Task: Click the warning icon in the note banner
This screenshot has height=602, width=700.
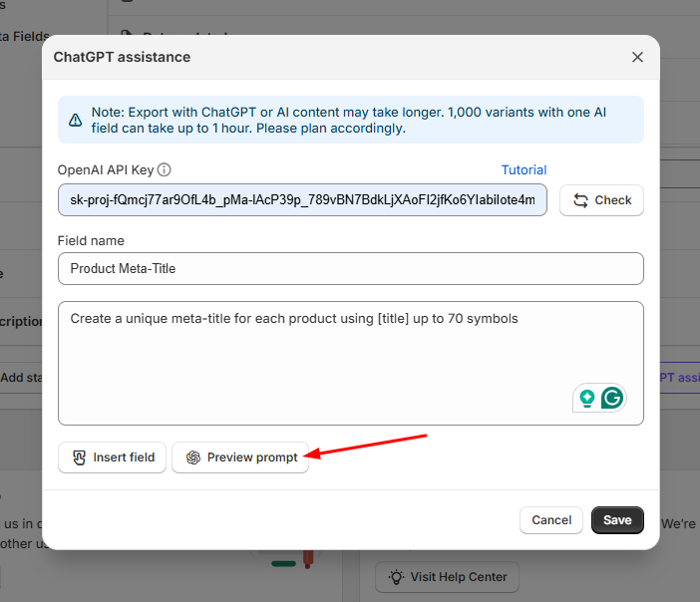Action: (75, 120)
